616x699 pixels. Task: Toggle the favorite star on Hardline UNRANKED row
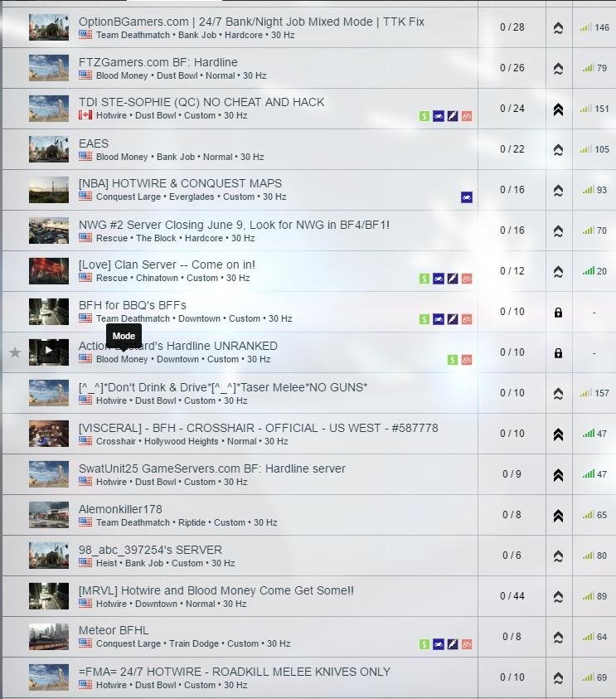pyautogui.click(x=15, y=352)
